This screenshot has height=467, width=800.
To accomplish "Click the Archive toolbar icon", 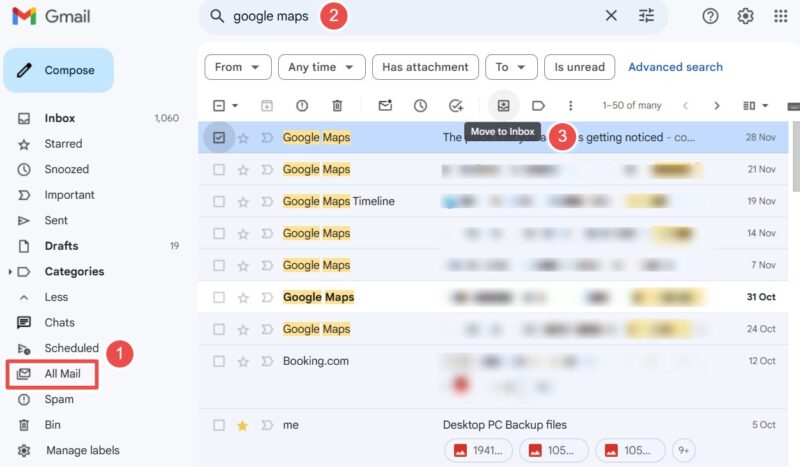I will point(267,106).
